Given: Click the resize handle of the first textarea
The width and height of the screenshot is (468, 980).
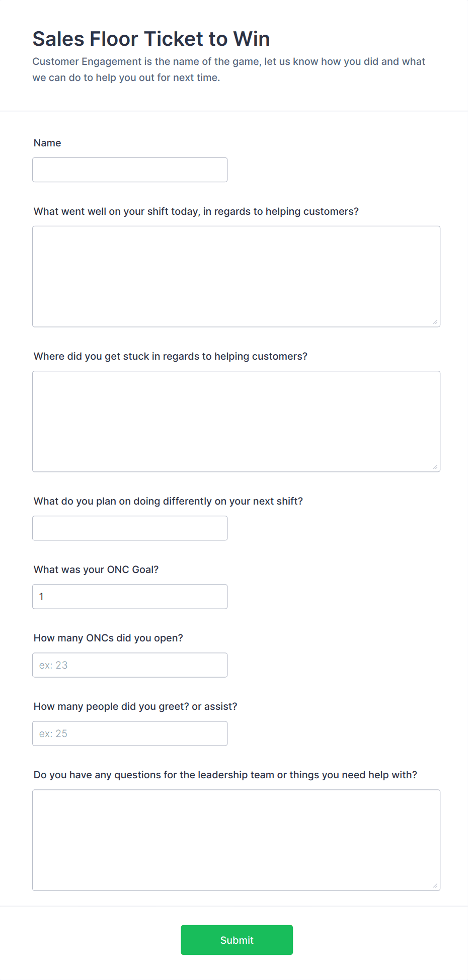Looking at the screenshot, I should (x=435, y=322).
